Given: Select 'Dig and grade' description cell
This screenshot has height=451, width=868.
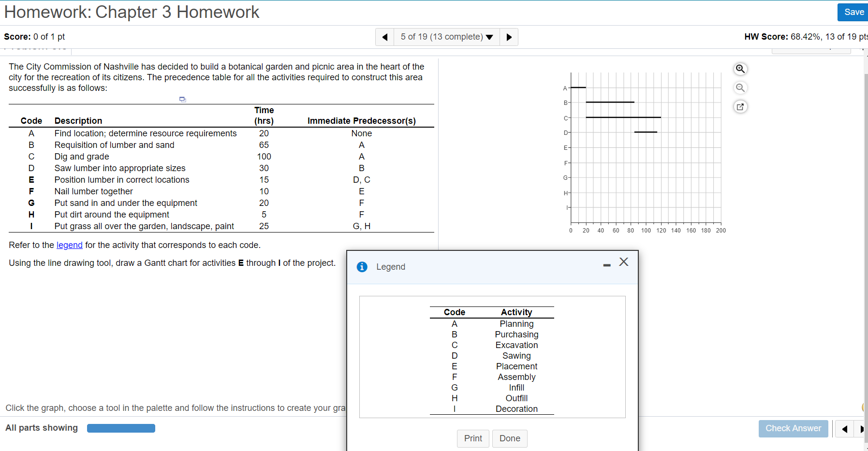Looking at the screenshot, I should pyautogui.click(x=82, y=157).
